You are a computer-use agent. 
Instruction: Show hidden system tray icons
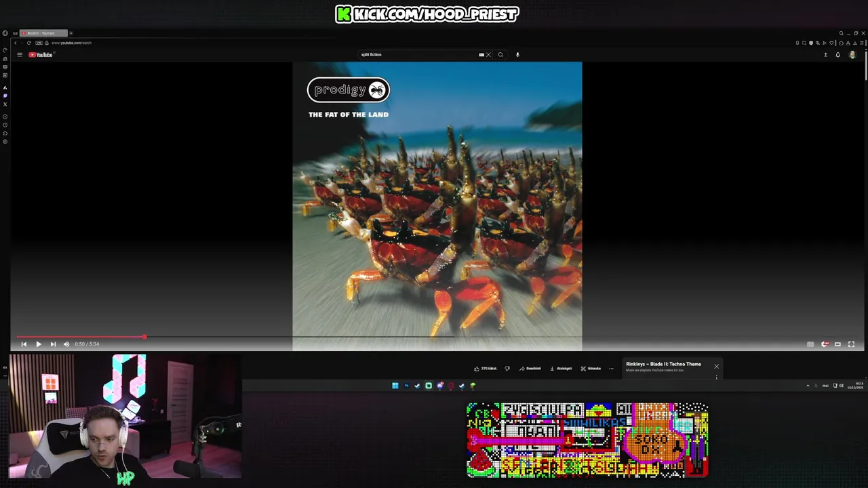(808, 386)
